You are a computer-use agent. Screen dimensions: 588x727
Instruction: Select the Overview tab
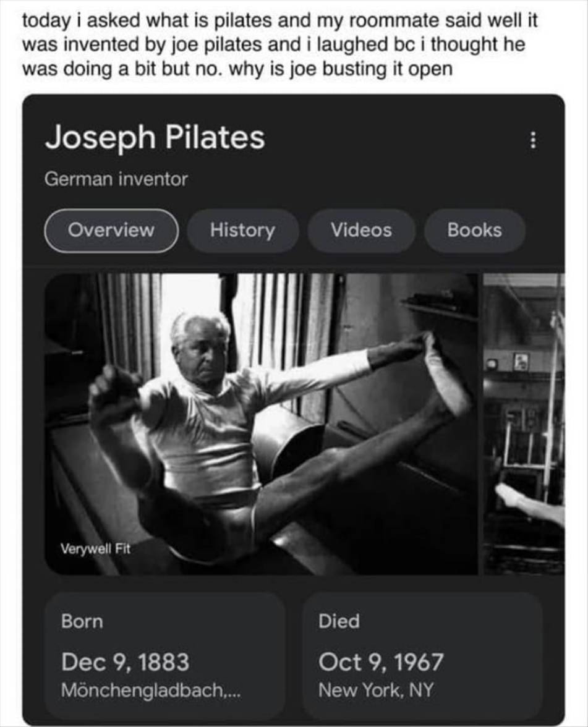click(x=111, y=231)
